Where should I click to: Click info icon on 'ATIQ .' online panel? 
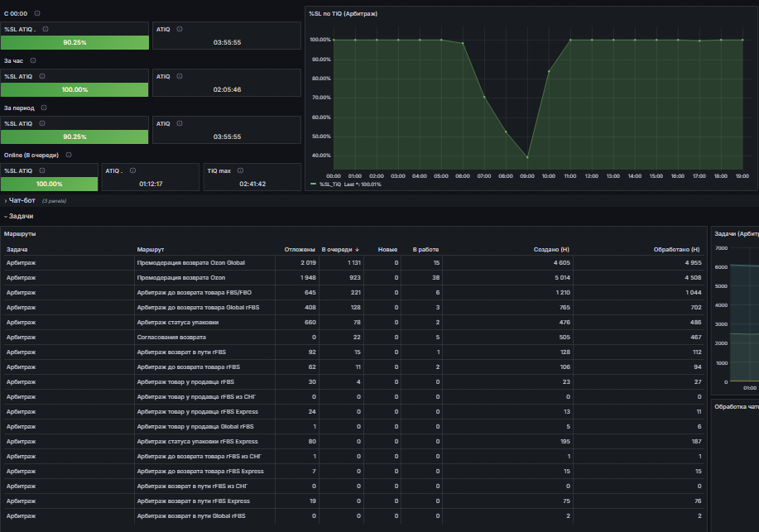point(133,170)
